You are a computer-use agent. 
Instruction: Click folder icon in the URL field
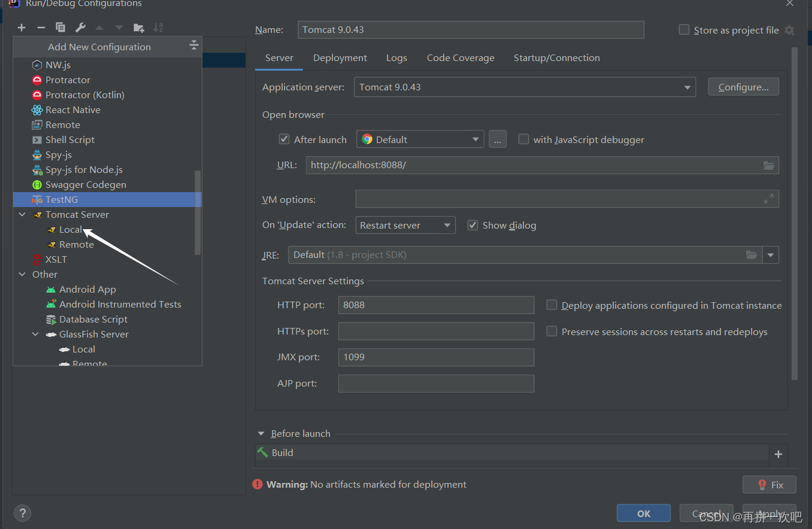pyautogui.click(x=769, y=165)
